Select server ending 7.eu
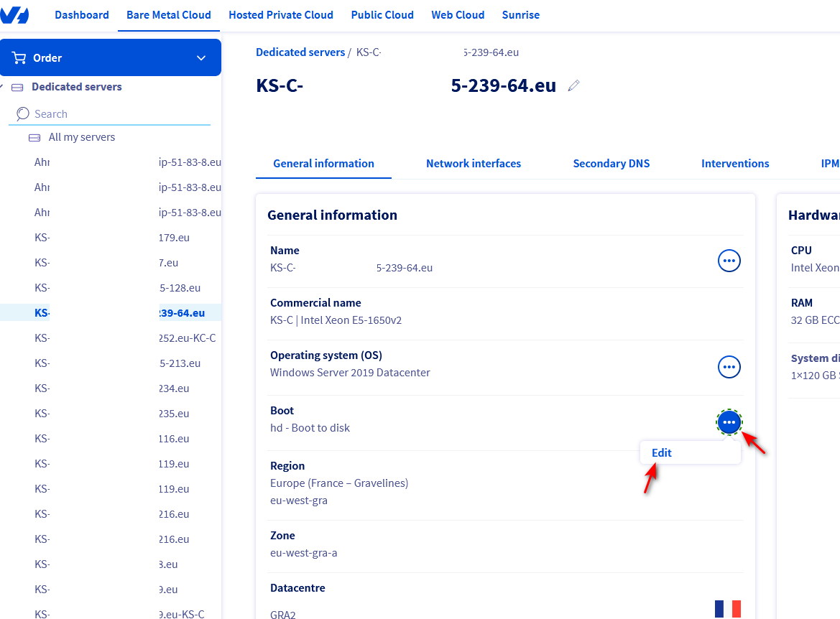The height and width of the screenshot is (619, 840). pos(106,262)
